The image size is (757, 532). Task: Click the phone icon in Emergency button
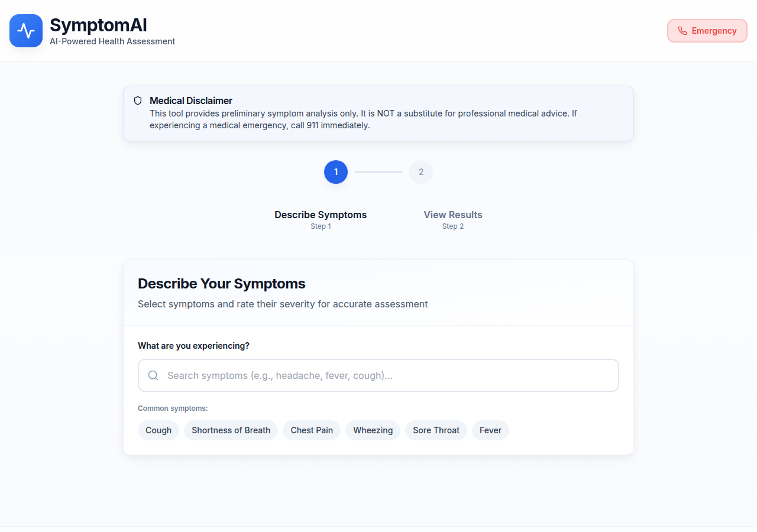(x=682, y=31)
